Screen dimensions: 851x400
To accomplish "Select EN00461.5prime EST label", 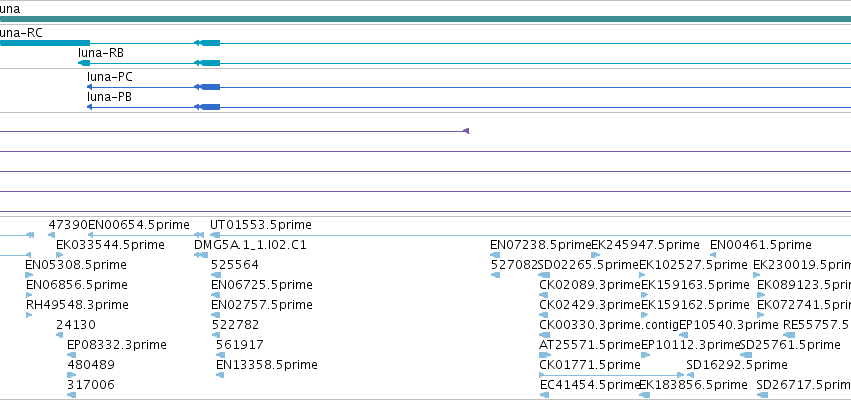I will point(761,245).
